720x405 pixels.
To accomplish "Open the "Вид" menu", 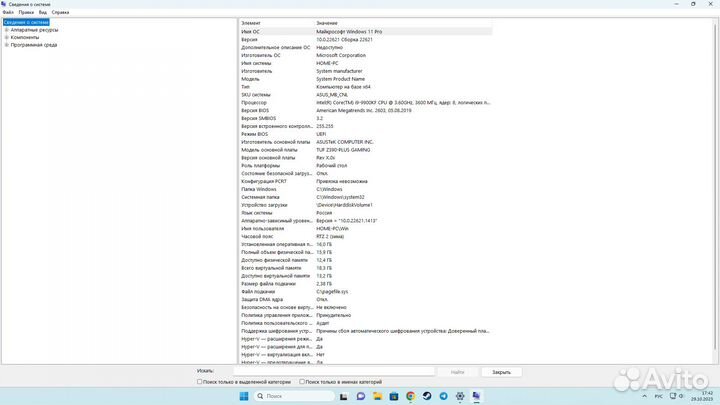I will pos(43,12).
